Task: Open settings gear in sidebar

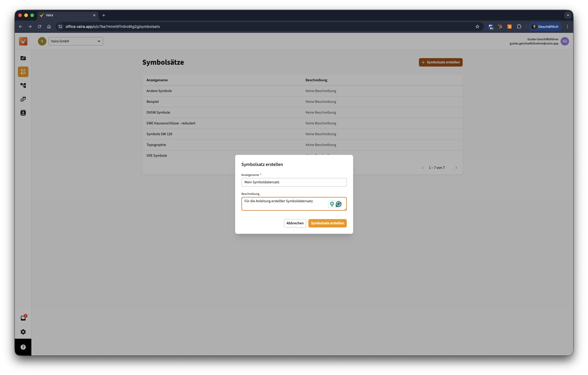Action: [23, 332]
